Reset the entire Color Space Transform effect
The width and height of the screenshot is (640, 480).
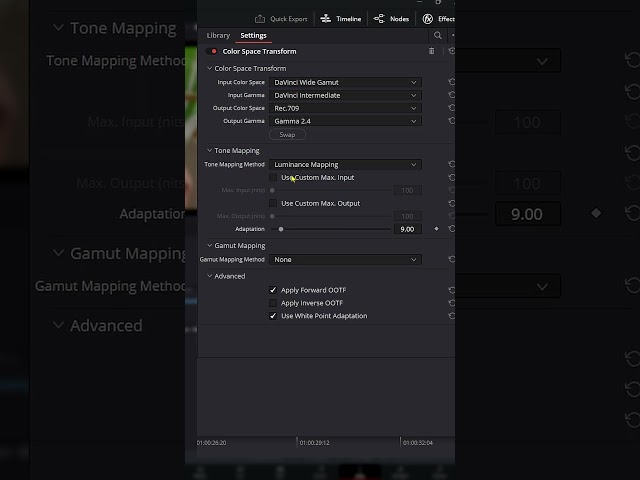[x=451, y=51]
